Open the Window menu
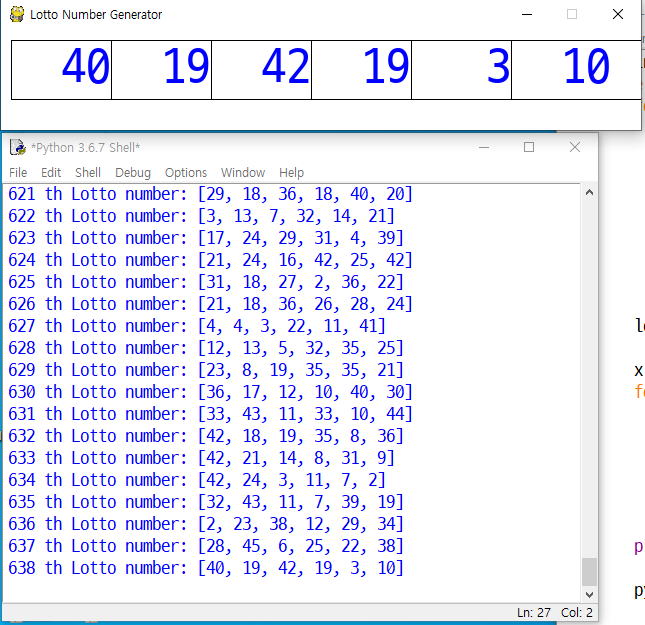 pyautogui.click(x=243, y=172)
